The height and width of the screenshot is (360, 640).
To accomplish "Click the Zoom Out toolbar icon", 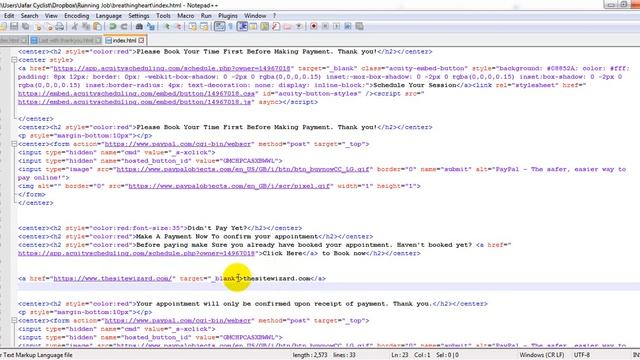I will [178, 27].
